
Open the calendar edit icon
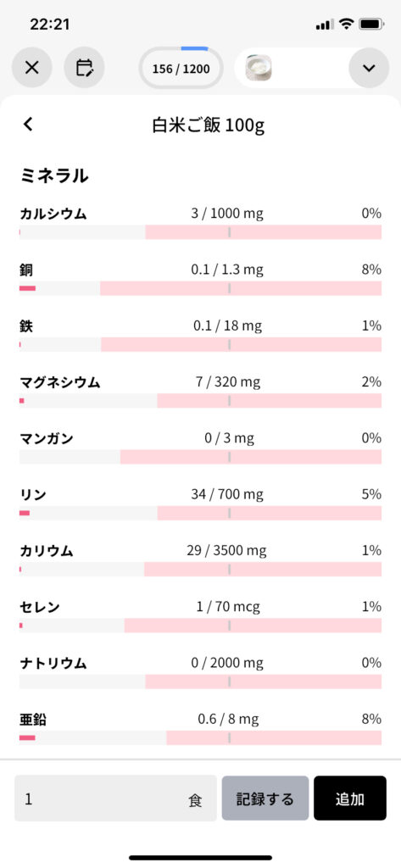(84, 68)
